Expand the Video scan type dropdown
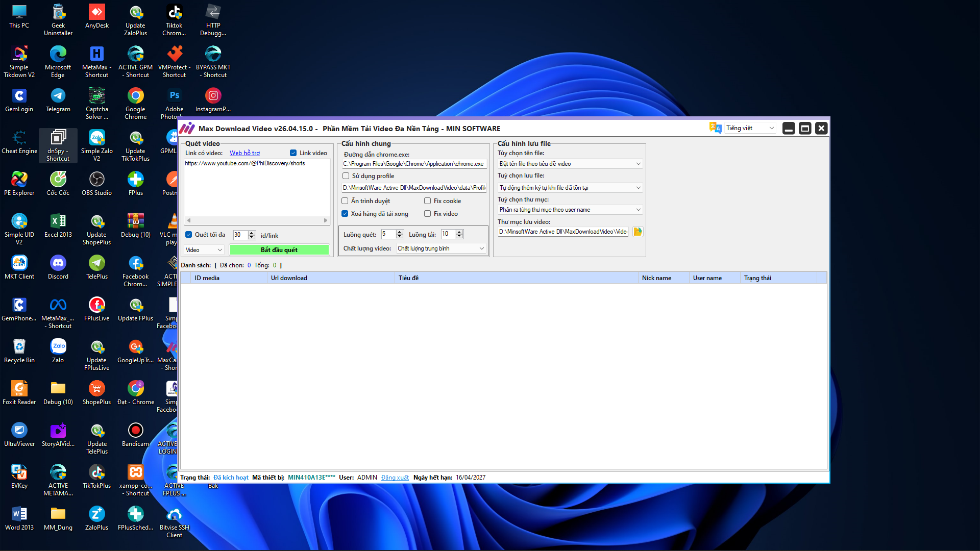Viewport: 980px width, 551px height. [204, 250]
